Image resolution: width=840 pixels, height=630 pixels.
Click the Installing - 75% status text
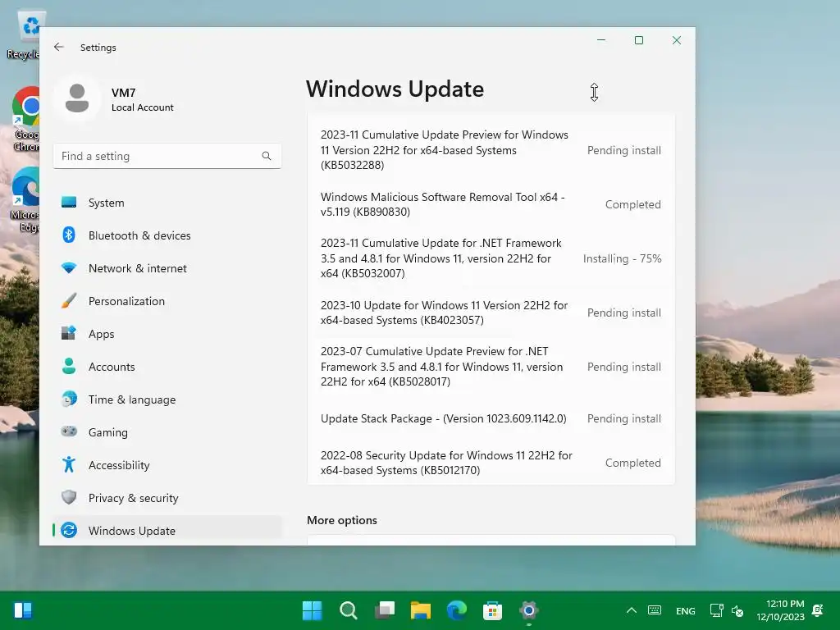tap(622, 258)
